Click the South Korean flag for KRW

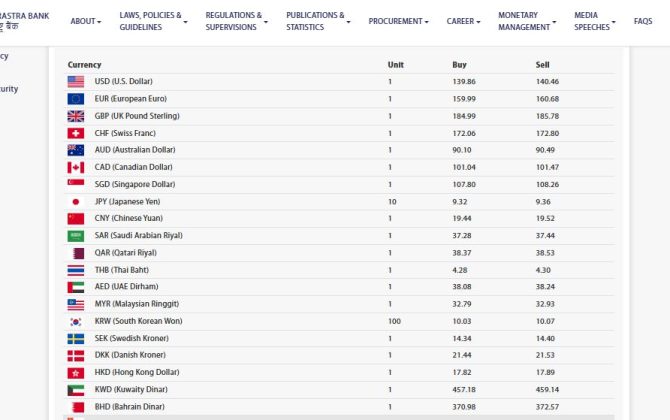tap(76, 321)
